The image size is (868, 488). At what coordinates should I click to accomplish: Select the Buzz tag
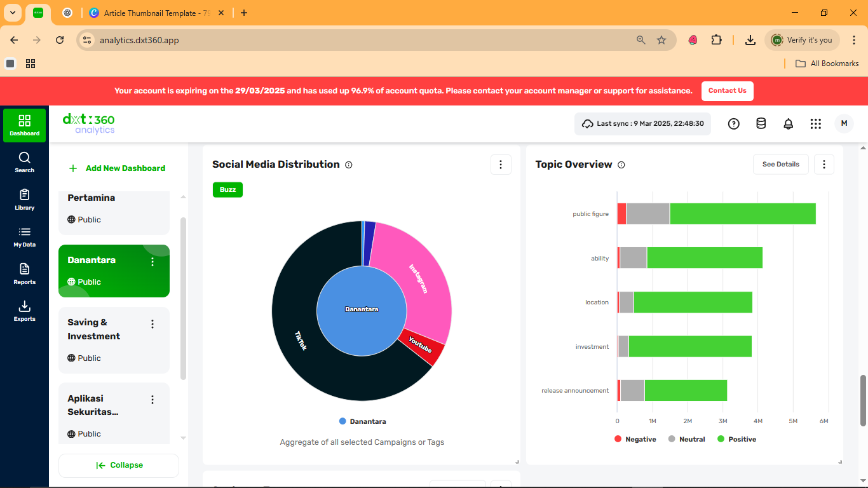pyautogui.click(x=227, y=189)
